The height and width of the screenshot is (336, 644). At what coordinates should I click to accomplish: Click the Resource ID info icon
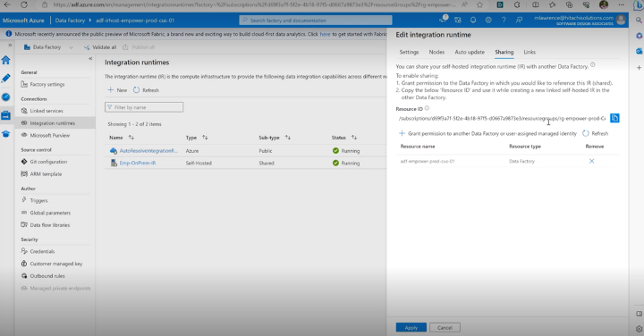(427, 108)
